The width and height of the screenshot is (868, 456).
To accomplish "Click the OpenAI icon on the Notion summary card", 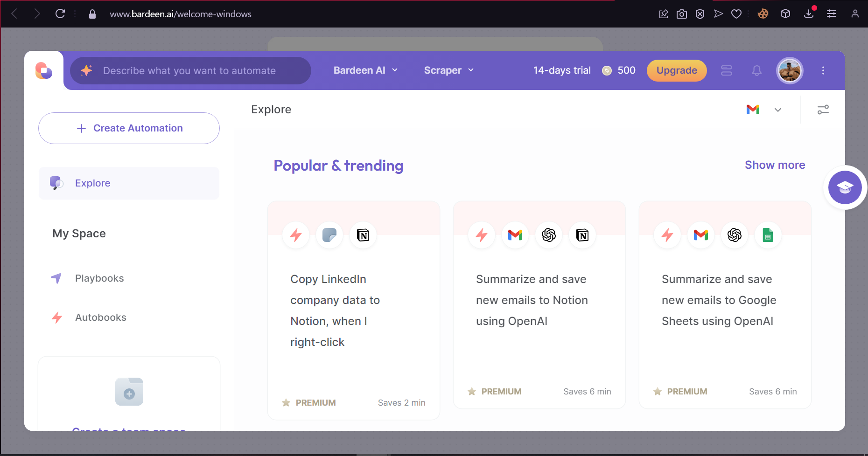I will 549,235.
